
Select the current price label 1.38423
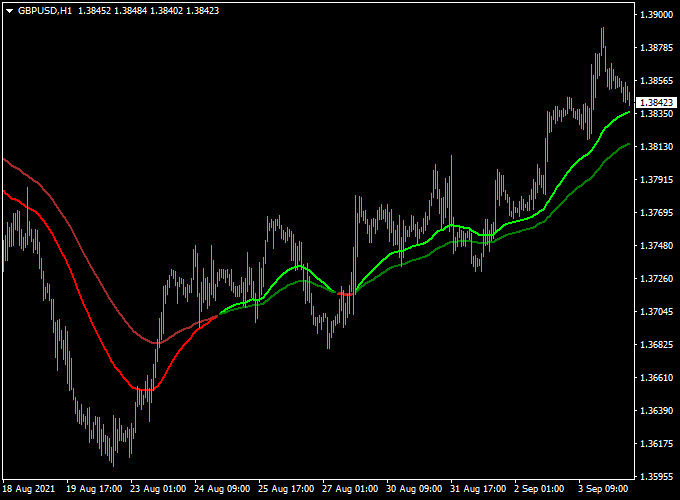click(657, 102)
